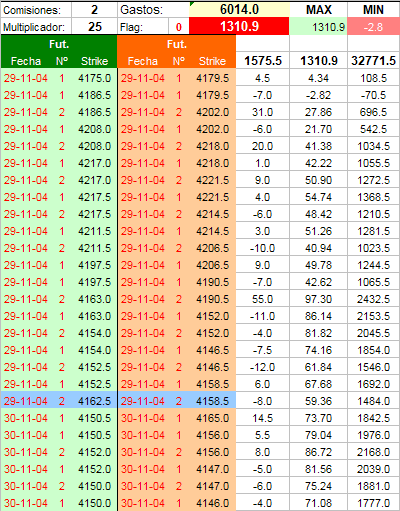Select the running value 71.08
The height and width of the screenshot is (511, 400).
click(318, 503)
